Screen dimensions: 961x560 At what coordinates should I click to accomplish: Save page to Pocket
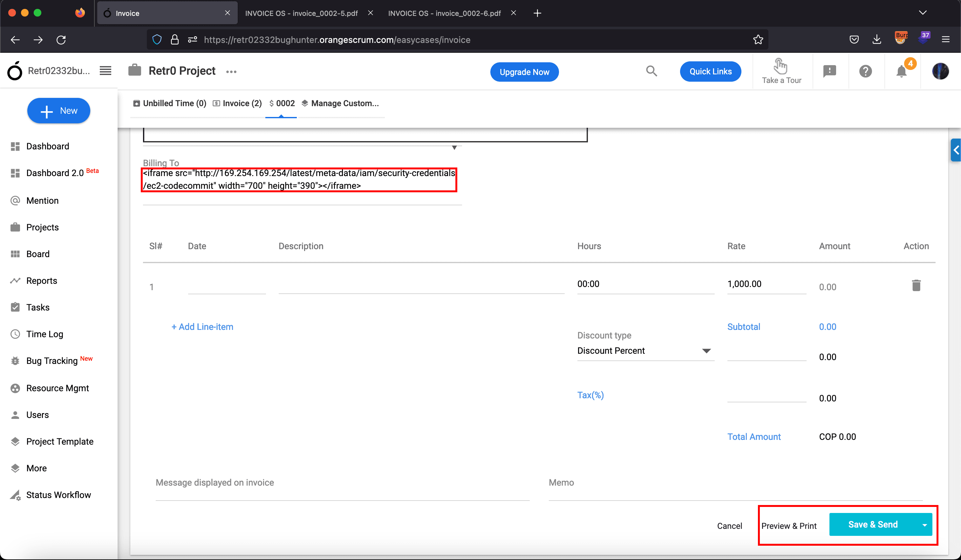[854, 40]
